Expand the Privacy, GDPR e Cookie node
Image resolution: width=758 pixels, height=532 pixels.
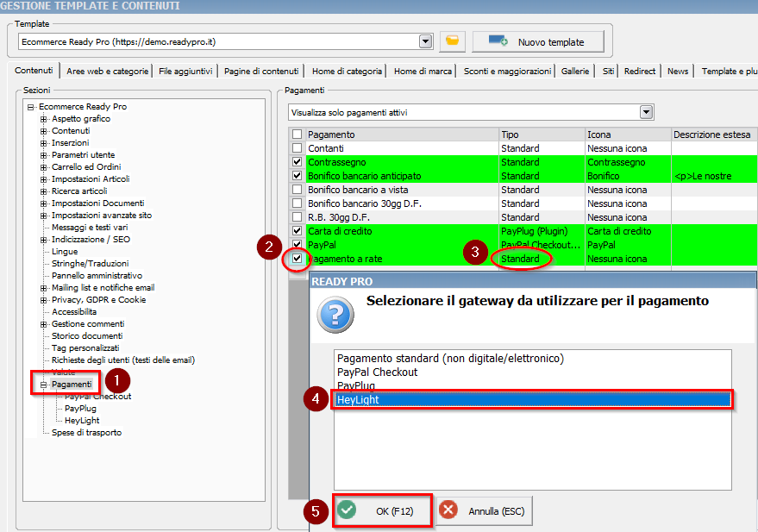43,300
